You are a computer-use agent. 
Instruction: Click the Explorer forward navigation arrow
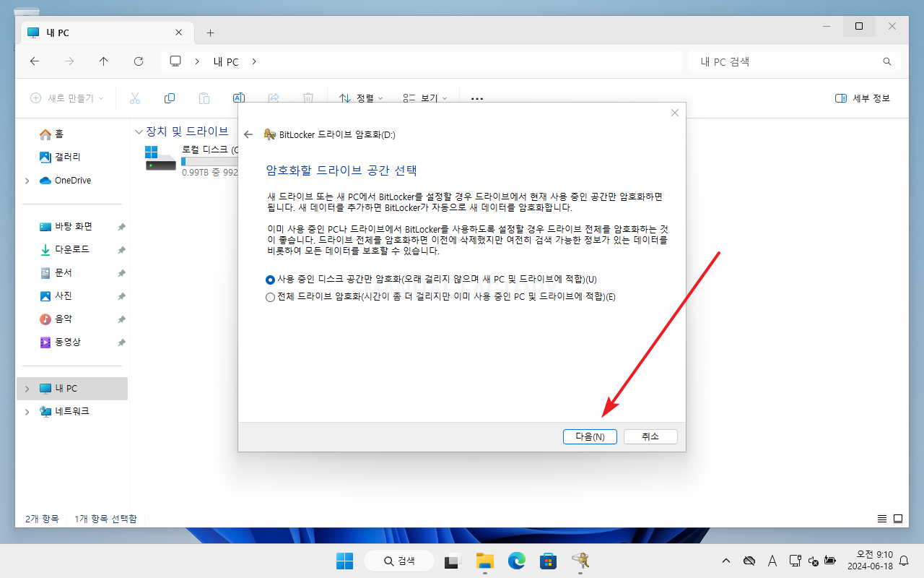[69, 61]
